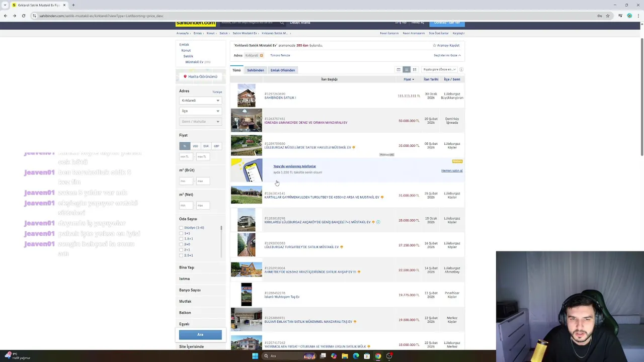
Task: Select EUR currency toggle
Action: point(206,146)
